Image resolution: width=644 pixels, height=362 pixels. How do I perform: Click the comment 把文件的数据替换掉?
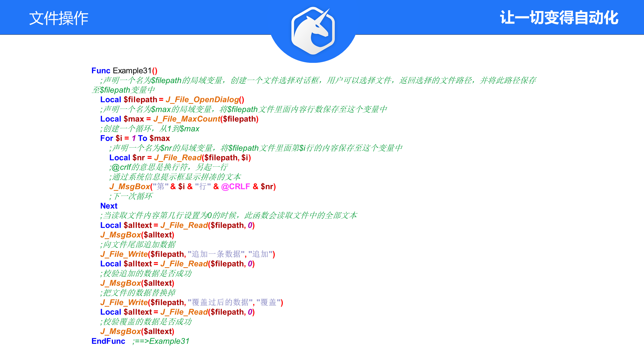pos(138,293)
